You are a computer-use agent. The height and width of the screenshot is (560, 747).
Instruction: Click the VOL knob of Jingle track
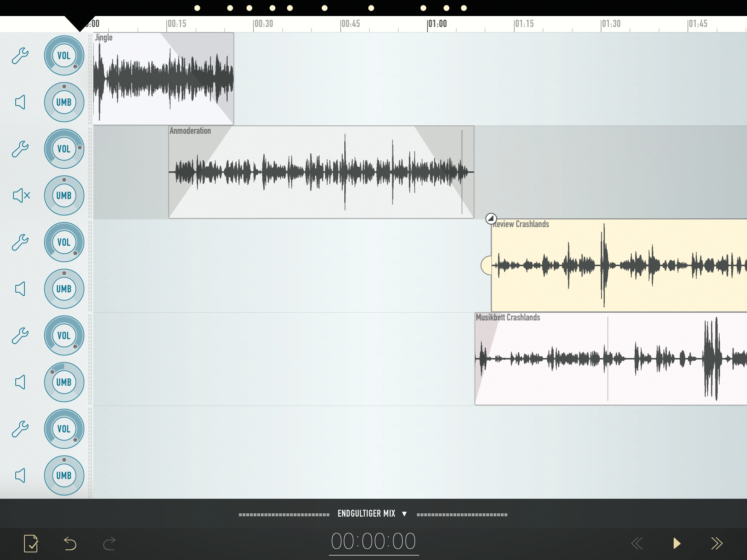[64, 56]
